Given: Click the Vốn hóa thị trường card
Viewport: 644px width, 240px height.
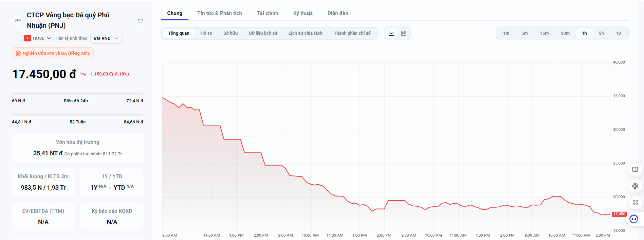Looking at the screenshot, I should 77,148.
